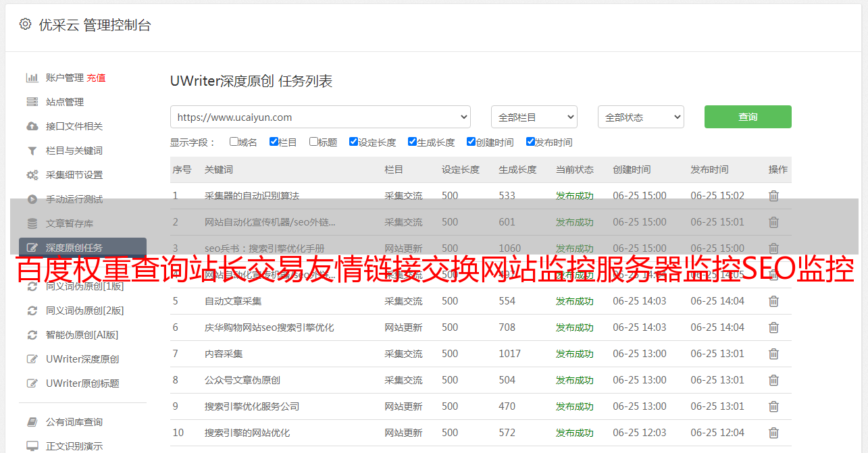The width and height of the screenshot is (868, 453).
Task: Click the funnel icon for 栏目与关键词
Action: coord(32,151)
